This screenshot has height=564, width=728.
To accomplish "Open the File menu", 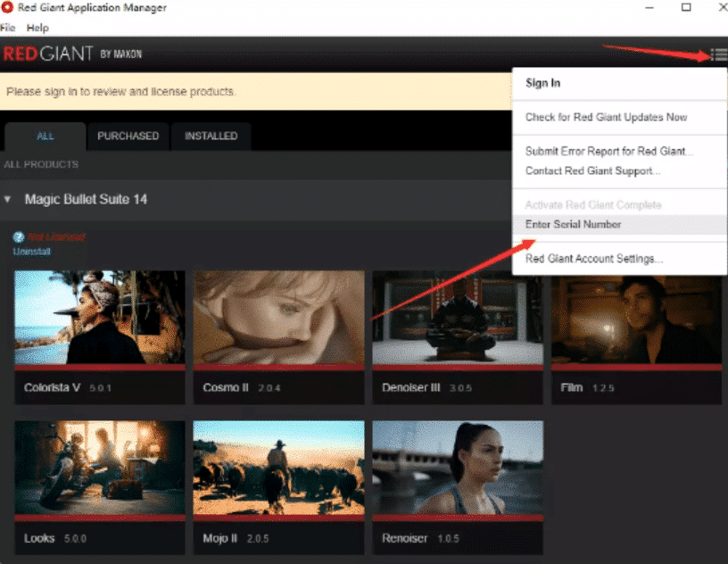I will (8, 28).
